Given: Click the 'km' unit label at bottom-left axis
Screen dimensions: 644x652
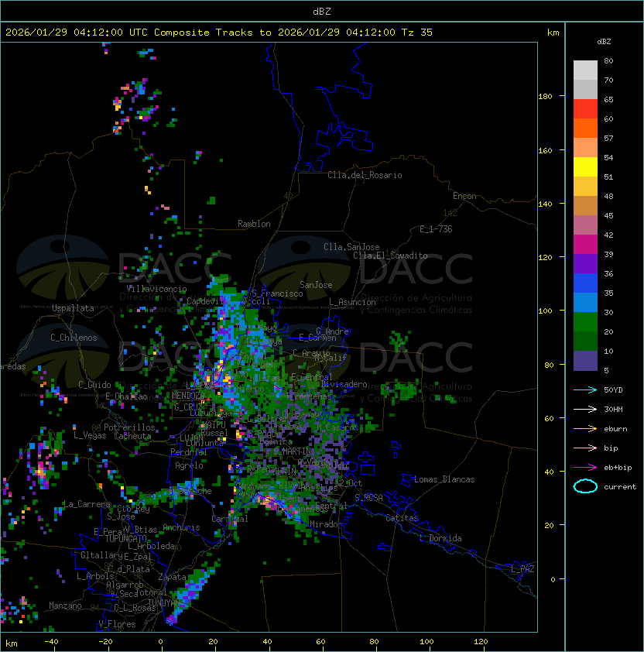Looking at the screenshot, I should tap(12, 643).
